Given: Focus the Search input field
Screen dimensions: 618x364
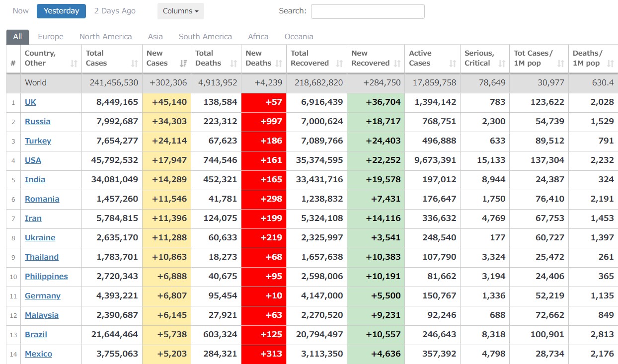Looking at the screenshot, I should coord(368,11).
